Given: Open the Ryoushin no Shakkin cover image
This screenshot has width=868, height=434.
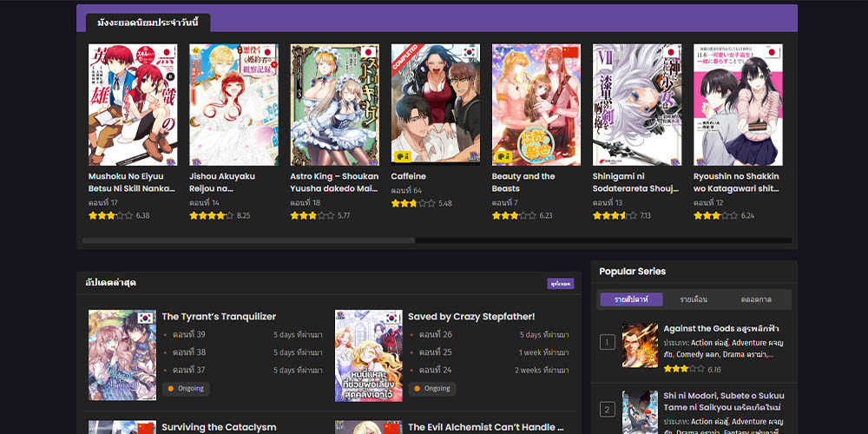Looking at the screenshot, I should tap(738, 105).
